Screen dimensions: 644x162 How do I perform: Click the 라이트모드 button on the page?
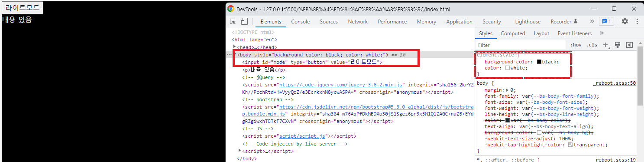coord(22,7)
